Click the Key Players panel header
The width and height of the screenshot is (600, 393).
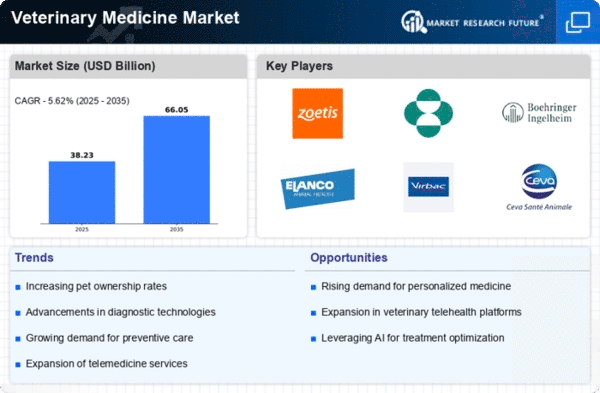pyautogui.click(x=299, y=66)
